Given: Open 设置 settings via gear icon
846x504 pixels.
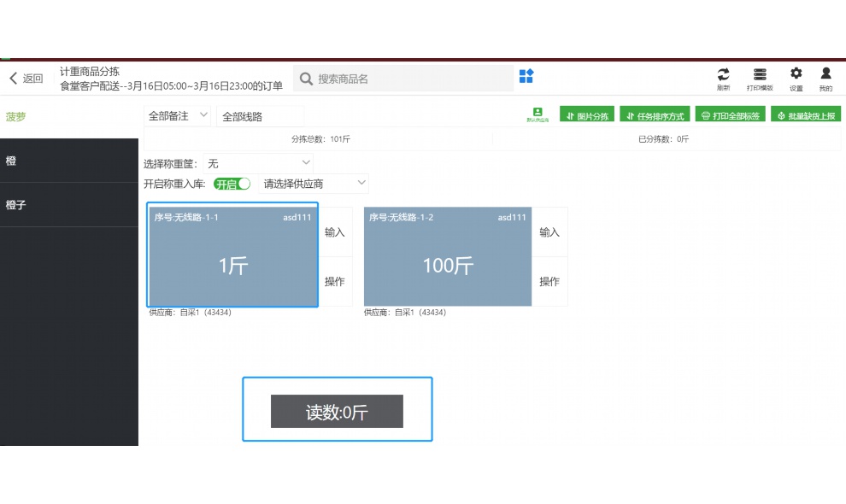Looking at the screenshot, I should coord(796,77).
